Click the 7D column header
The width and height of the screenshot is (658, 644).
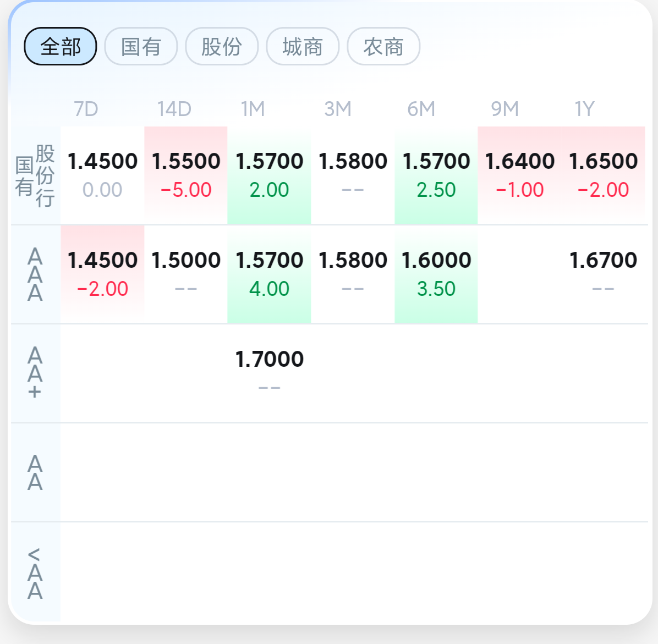pyautogui.click(x=86, y=109)
